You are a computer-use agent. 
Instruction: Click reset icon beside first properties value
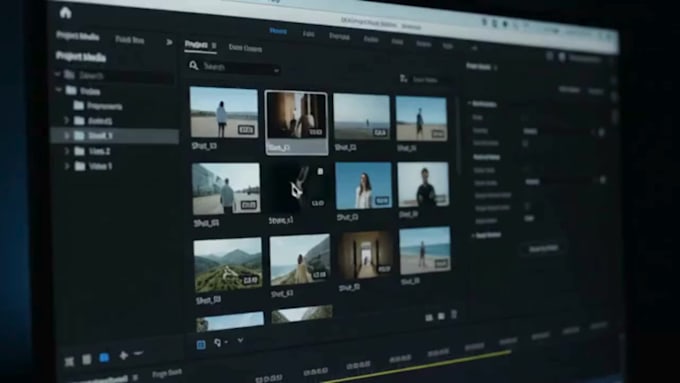(x=601, y=132)
